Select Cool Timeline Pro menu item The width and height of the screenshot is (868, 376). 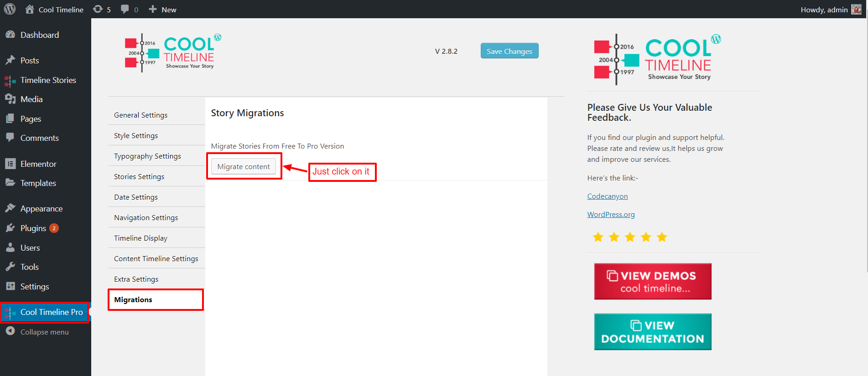click(x=45, y=312)
